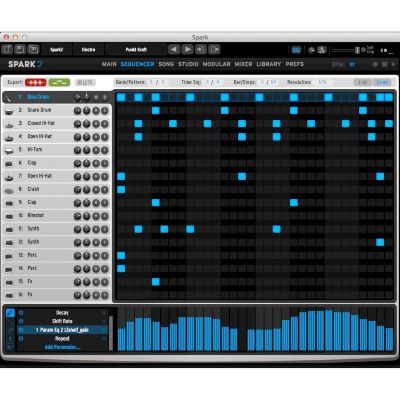Click the new project icon in top toolbar
Viewport: 400px width, 400px height.
tap(7, 49)
